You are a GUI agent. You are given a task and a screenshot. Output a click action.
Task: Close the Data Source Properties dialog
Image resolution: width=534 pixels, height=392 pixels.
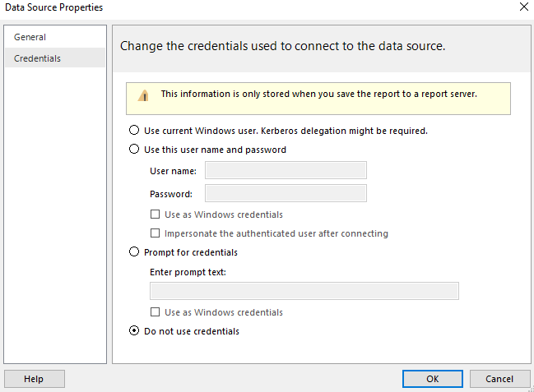tap(524, 7)
